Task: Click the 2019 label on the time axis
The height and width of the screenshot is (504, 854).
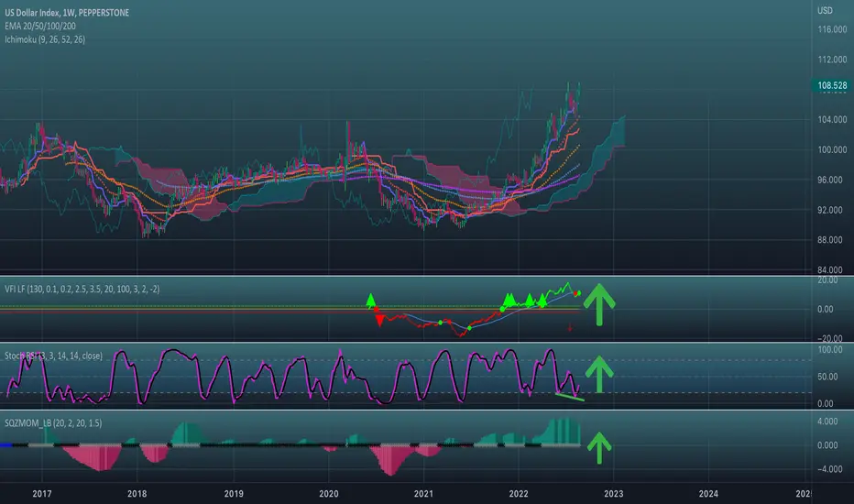Action: 234,494
